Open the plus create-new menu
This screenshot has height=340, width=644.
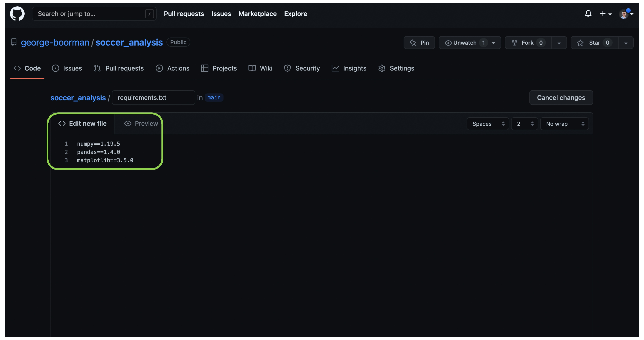[606, 14]
